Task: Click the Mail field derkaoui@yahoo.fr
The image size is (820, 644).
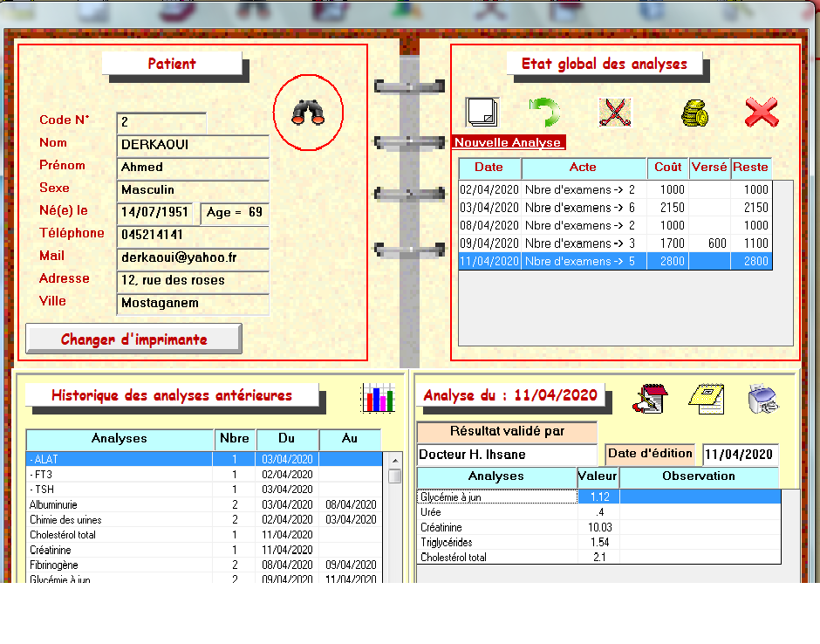Action: [193, 258]
